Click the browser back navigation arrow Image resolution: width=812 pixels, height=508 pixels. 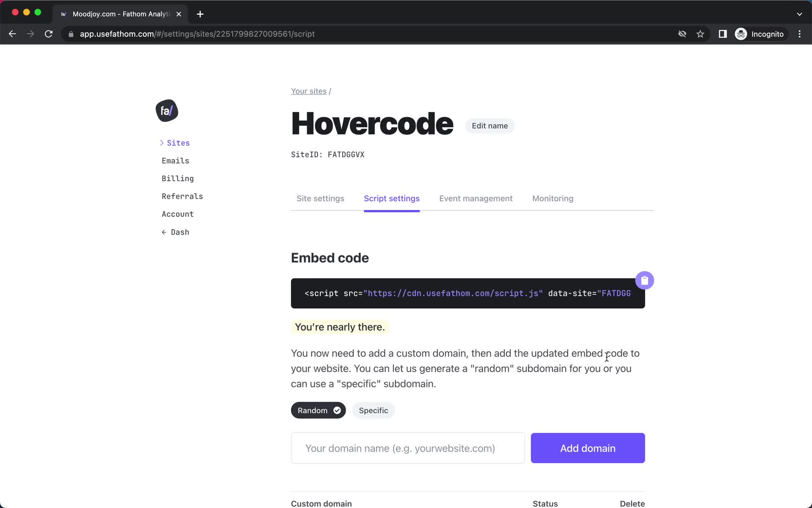coord(12,33)
